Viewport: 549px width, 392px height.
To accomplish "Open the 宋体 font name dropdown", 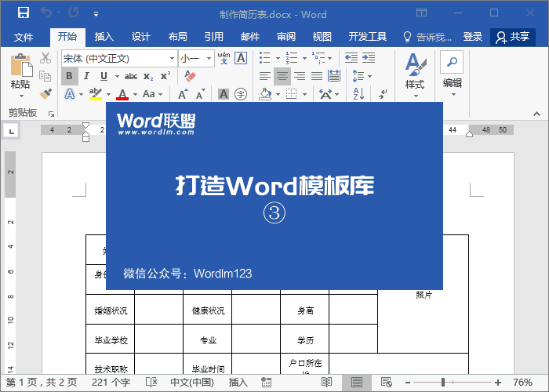I will [x=172, y=59].
